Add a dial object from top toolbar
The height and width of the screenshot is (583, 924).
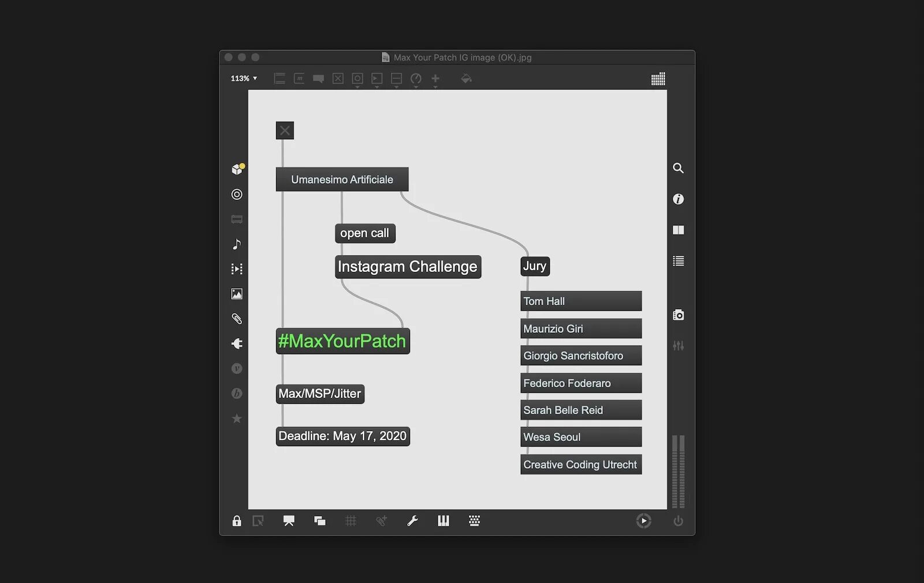(416, 79)
